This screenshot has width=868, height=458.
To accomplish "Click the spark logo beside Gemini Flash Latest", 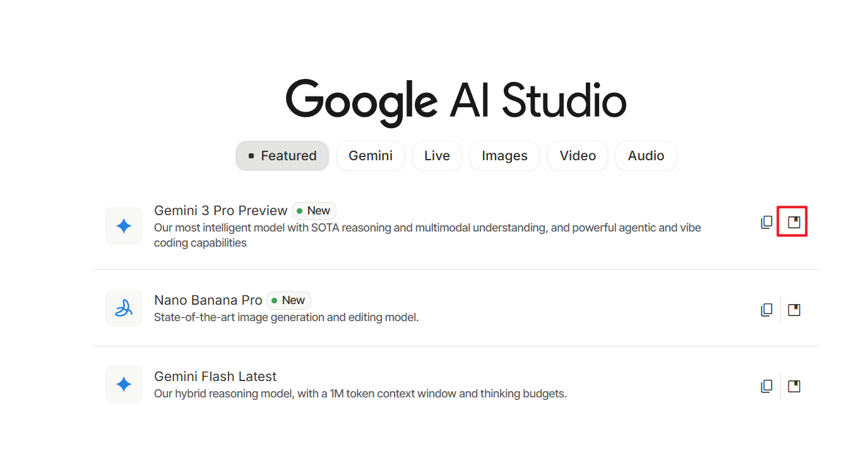I will click(x=124, y=384).
